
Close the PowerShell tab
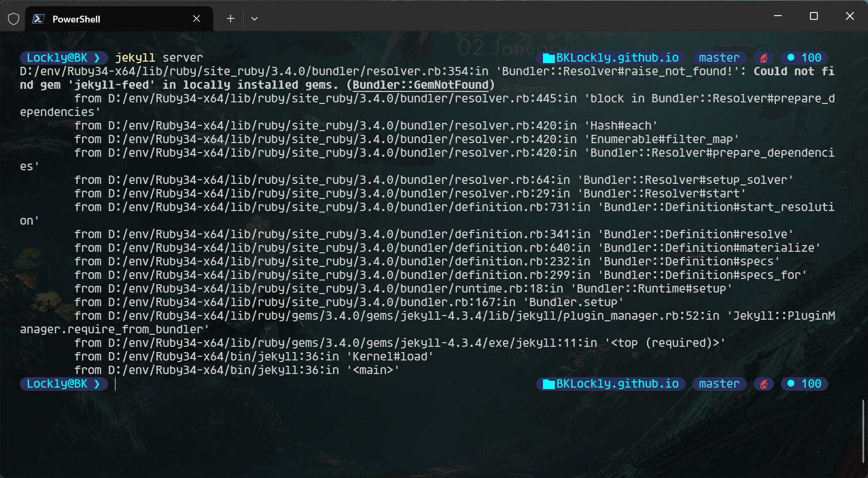click(196, 19)
